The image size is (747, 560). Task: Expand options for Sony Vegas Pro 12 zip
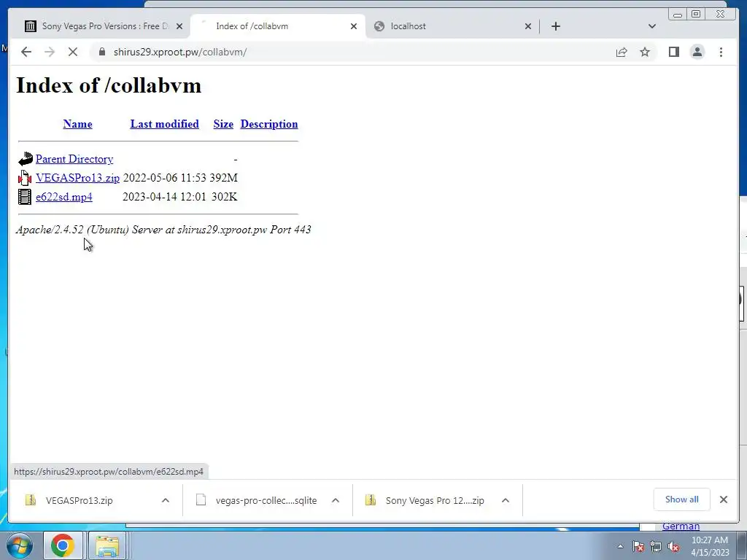[x=506, y=500]
